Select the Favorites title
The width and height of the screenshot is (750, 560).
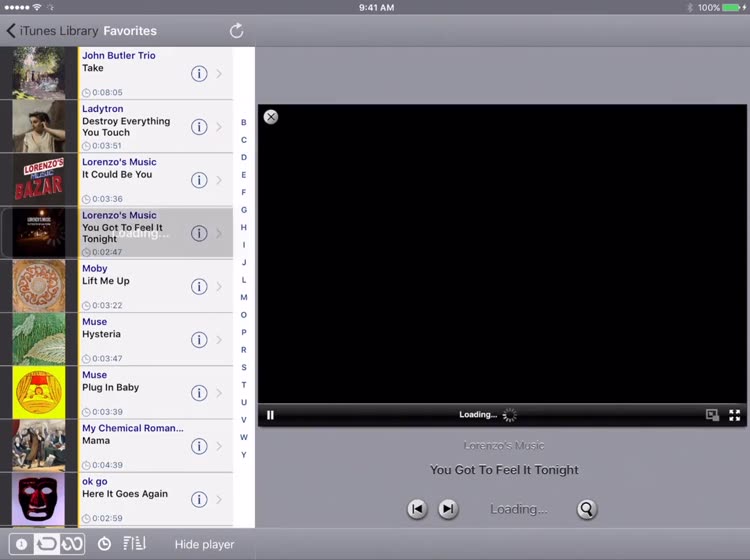click(130, 31)
